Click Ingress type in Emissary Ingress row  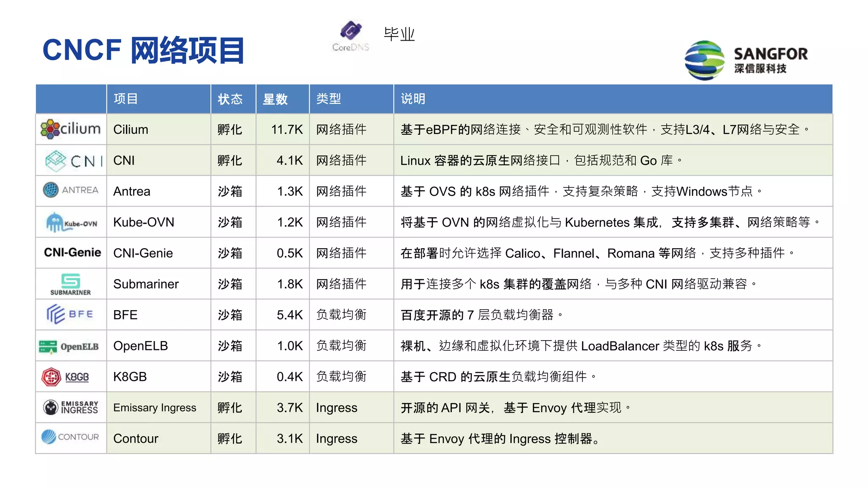click(337, 408)
